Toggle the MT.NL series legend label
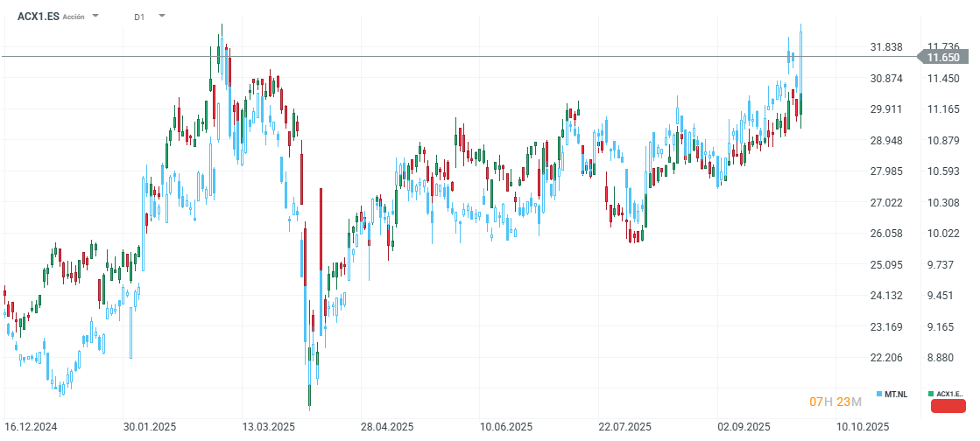980x441 pixels. [x=897, y=395]
